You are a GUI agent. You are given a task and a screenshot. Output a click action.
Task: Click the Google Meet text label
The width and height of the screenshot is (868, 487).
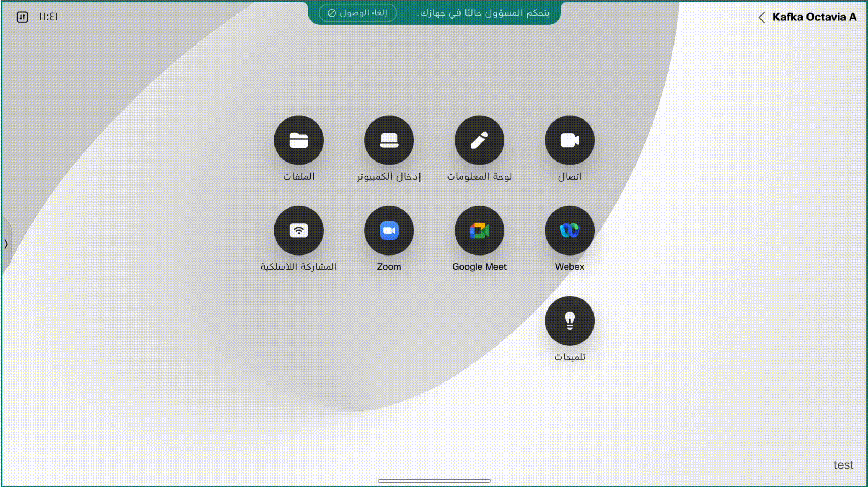[479, 266]
